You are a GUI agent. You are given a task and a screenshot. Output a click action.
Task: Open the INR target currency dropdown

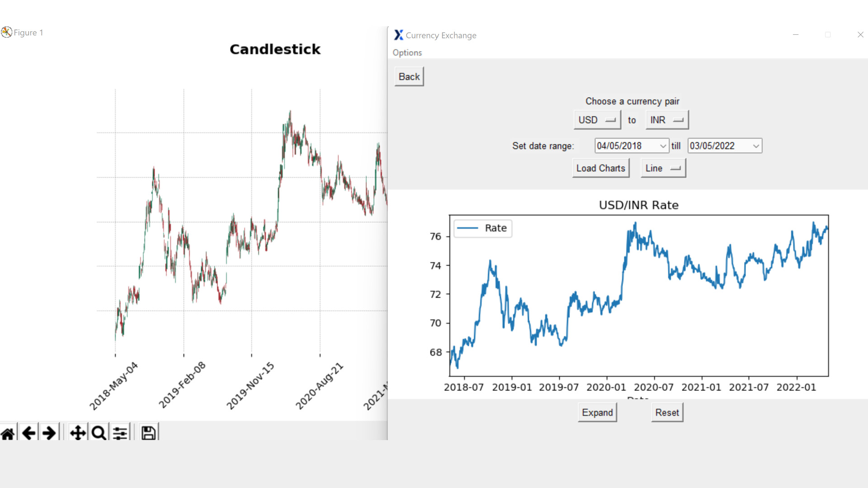(667, 120)
